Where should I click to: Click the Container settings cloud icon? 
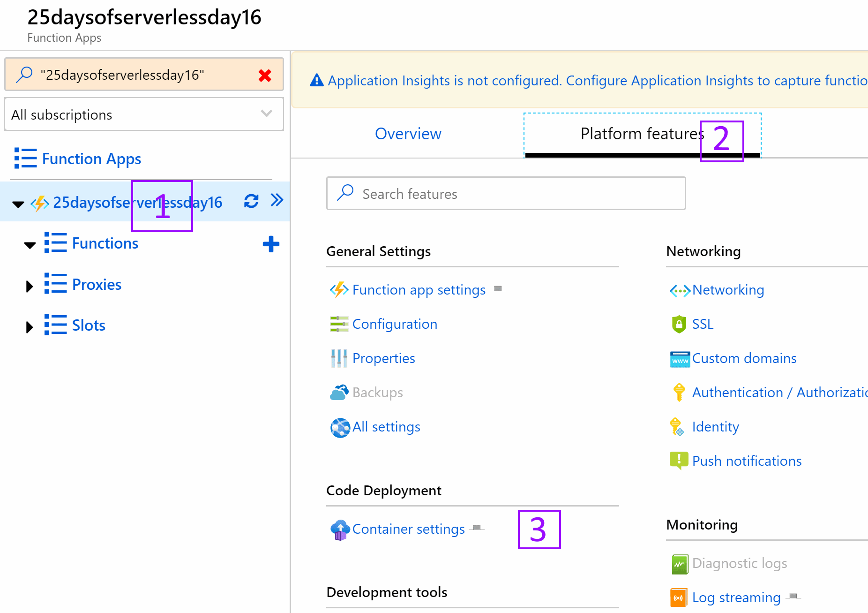[340, 530]
